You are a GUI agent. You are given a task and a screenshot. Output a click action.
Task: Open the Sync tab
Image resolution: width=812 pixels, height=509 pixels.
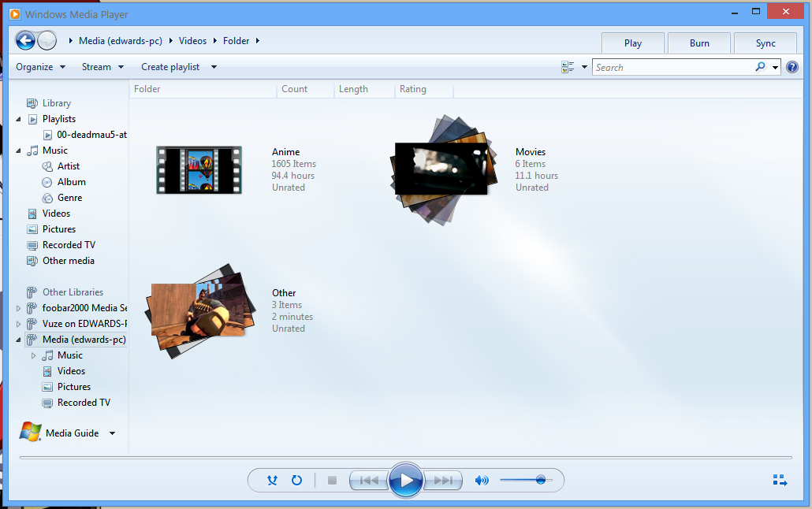pos(765,43)
